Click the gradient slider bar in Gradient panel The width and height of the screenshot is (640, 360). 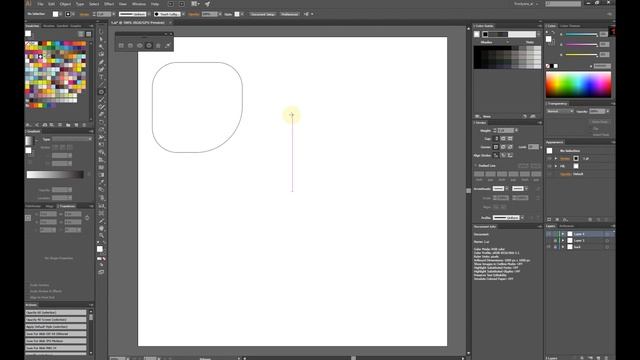(x=55, y=175)
